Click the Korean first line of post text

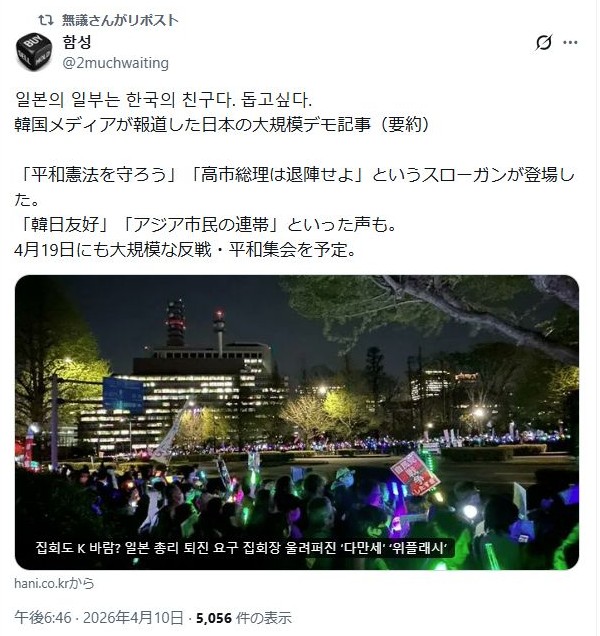[163, 100]
